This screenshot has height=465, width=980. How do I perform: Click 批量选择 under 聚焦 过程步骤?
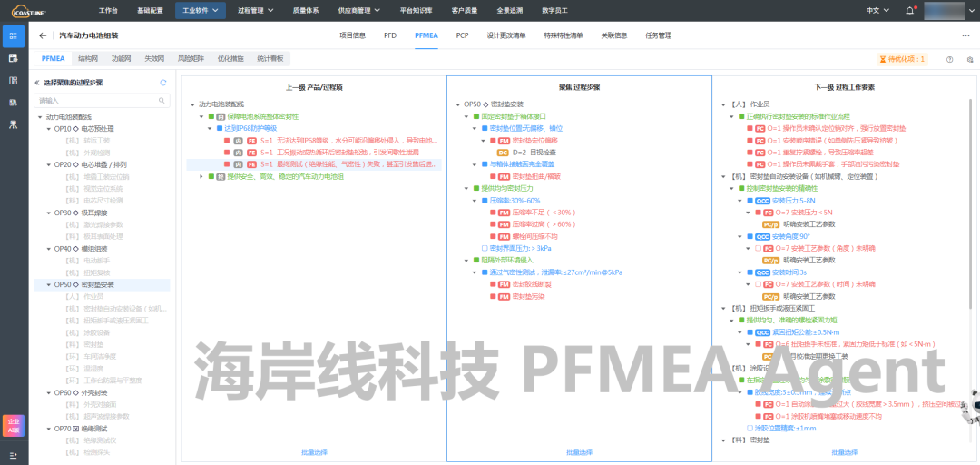point(579,452)
